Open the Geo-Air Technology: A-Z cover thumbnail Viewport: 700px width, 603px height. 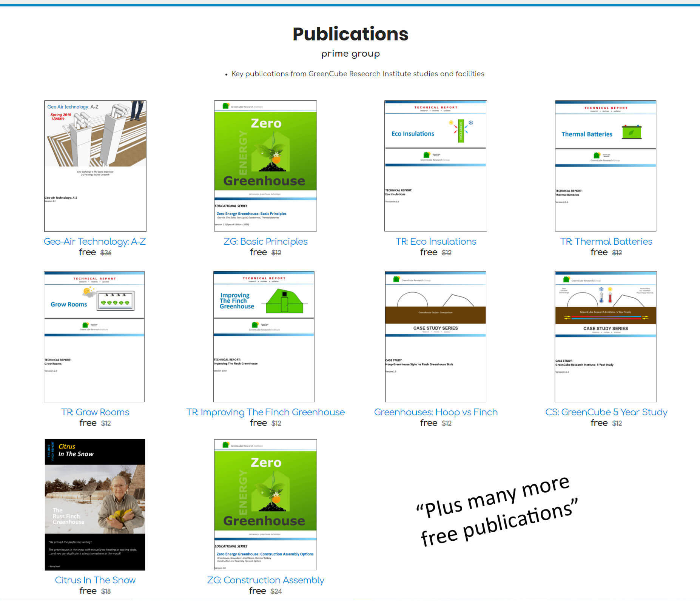[x=95, y=166]
